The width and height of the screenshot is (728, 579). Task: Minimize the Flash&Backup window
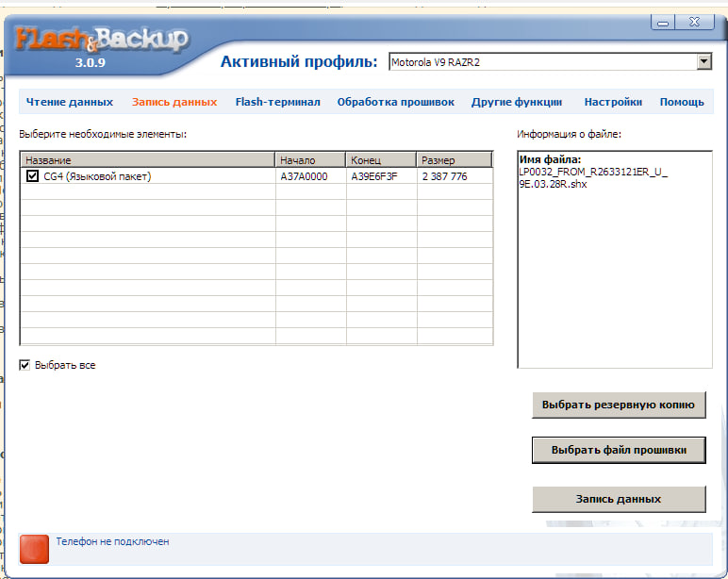click(x=663, y=22)
